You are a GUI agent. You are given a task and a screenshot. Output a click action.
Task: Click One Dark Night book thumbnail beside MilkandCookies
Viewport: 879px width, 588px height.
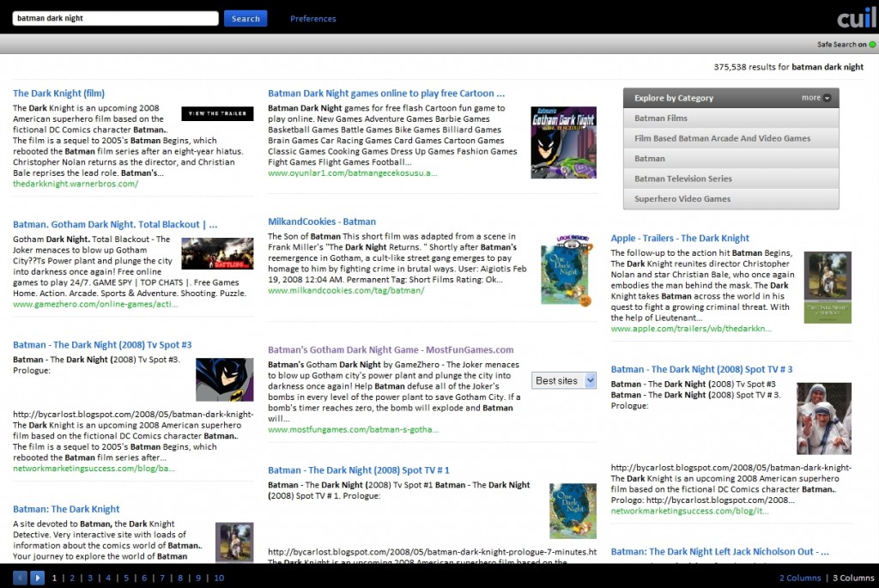(567, 270)
